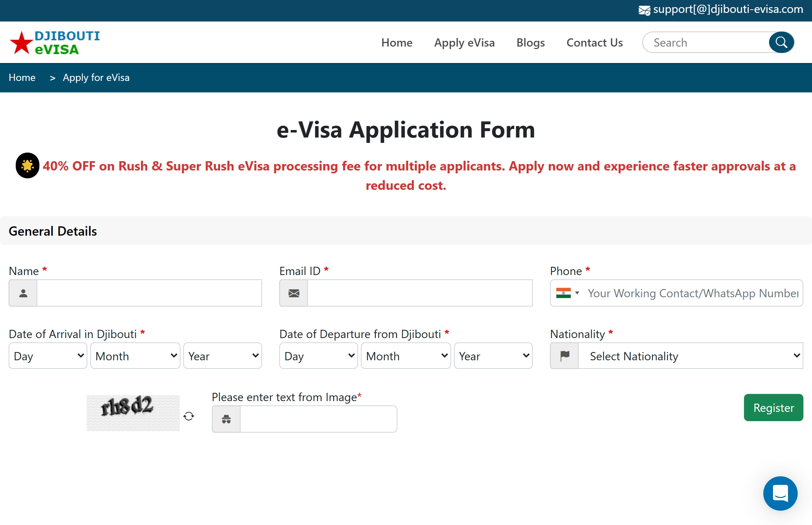Click the person icon beside Name field
The height and width of the screenshot is (525, 812).
click(23, 293)
